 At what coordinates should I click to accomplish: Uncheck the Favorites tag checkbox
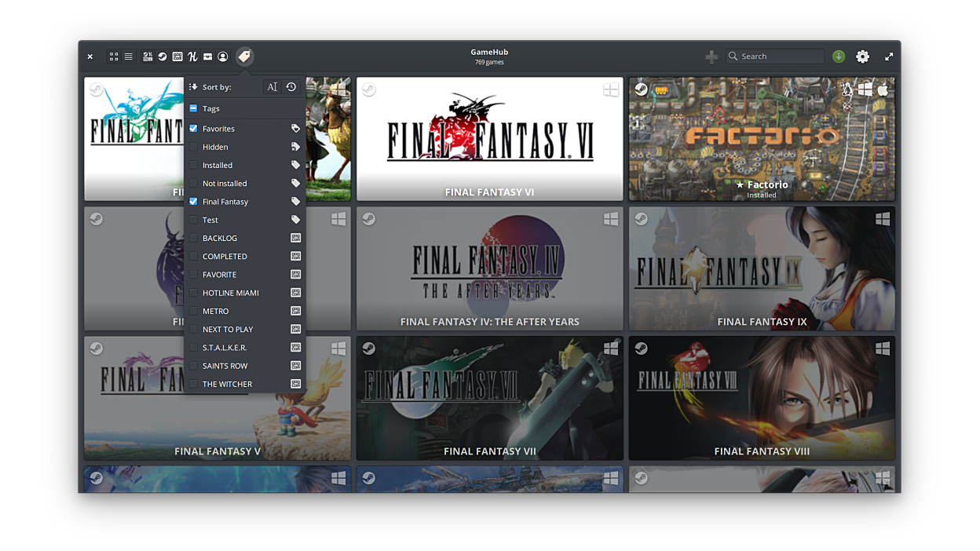193,129
